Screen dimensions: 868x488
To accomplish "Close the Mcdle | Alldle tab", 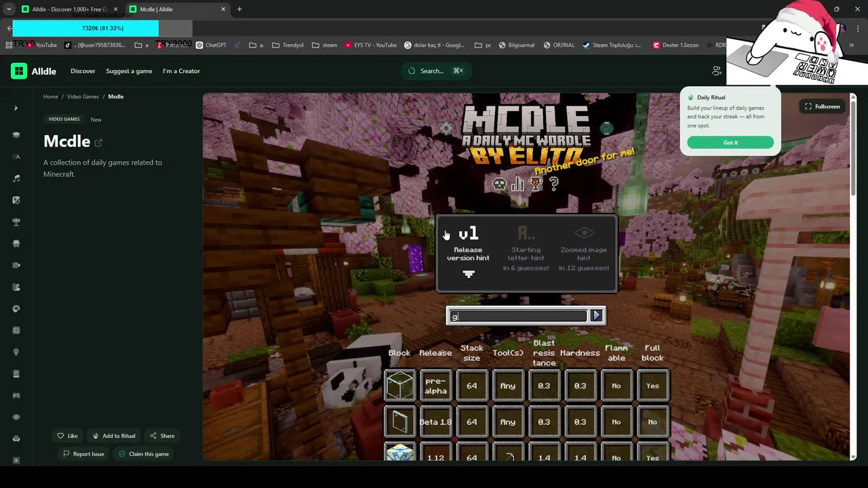I will click(223, 9).
